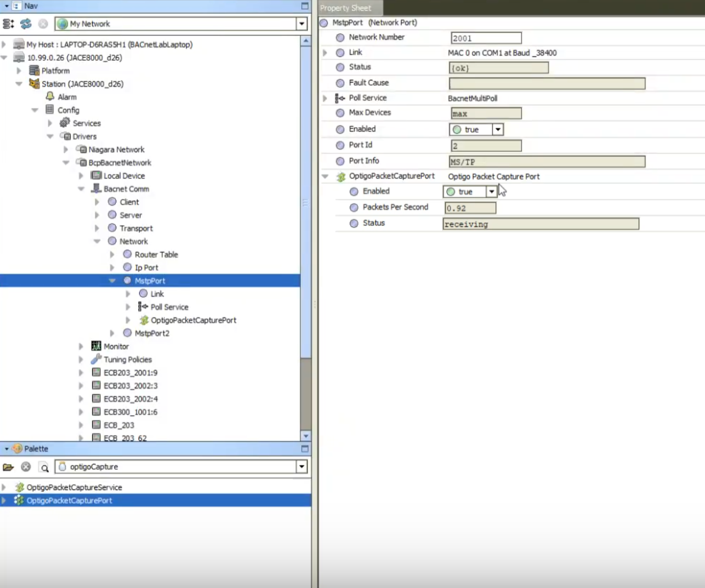This screenshot has height=588, width=705.
Task: Open the Palette panel header menu
Action: coord(6,449)
